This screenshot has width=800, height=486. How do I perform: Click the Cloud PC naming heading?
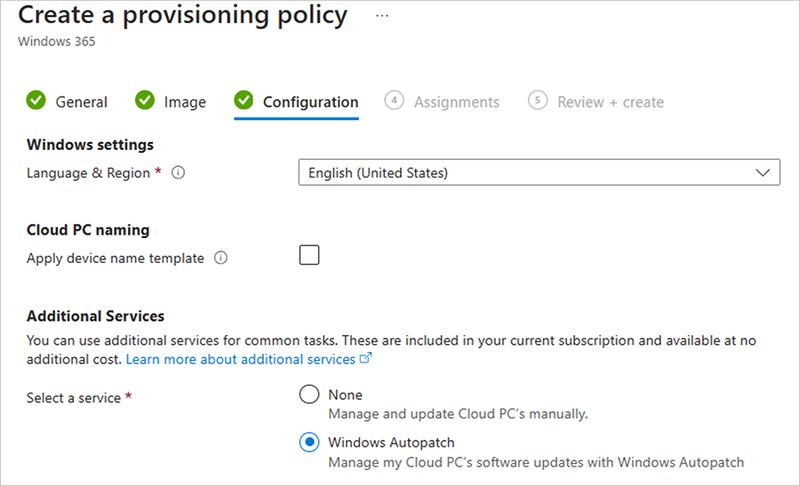pyautogui.click(x=88, y=230)
